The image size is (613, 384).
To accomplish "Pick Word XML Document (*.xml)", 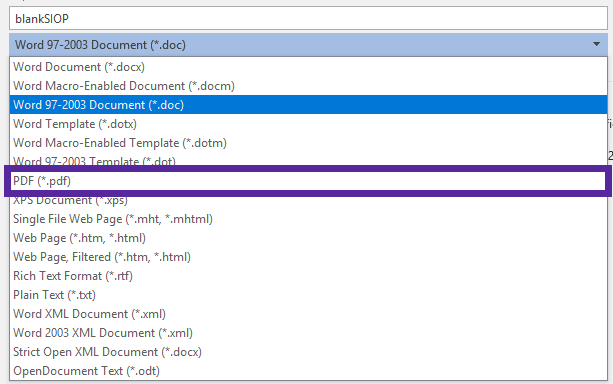I will (308, 314).
